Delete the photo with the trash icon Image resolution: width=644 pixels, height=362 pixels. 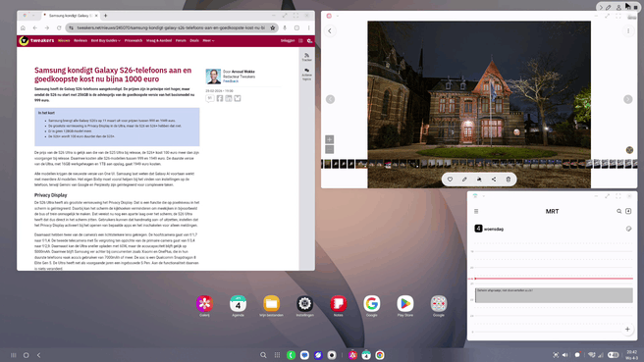click(x=509, y=180)
